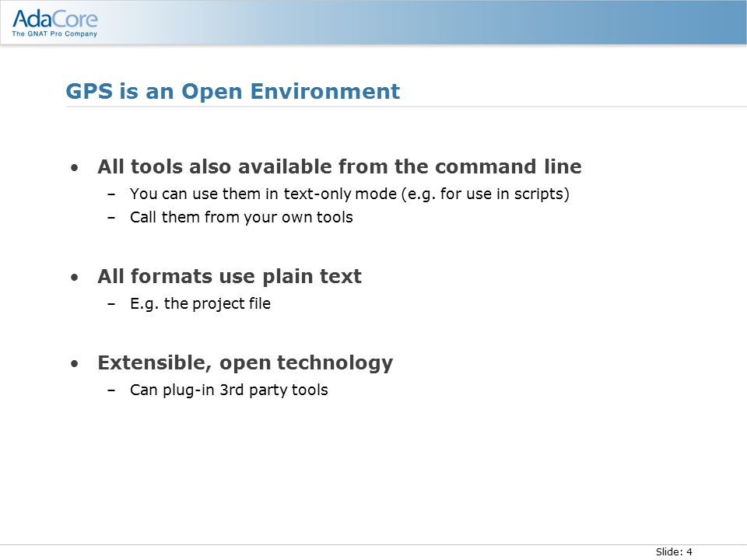Click the 'Slide: 4' footer label

(674, 552)
